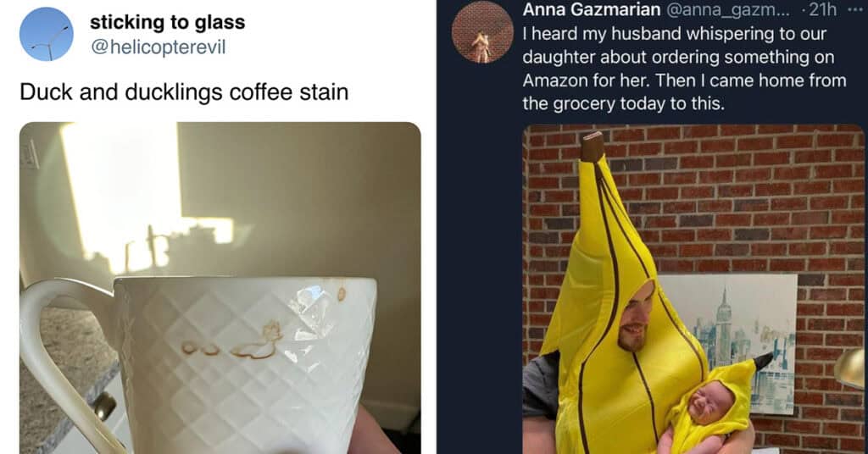Click the "sticking to glass" display name
This screenshot has height=454, width=868.
(x=167, y=22)
